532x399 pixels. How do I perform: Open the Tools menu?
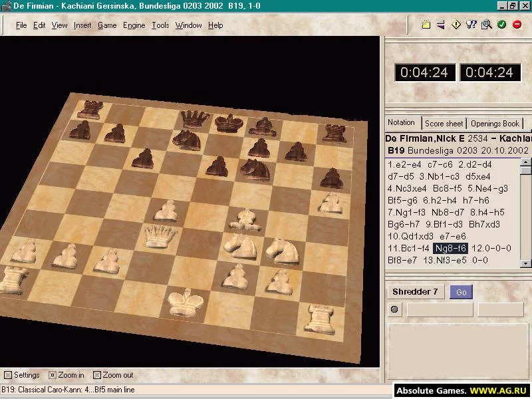tap(160, 25)
